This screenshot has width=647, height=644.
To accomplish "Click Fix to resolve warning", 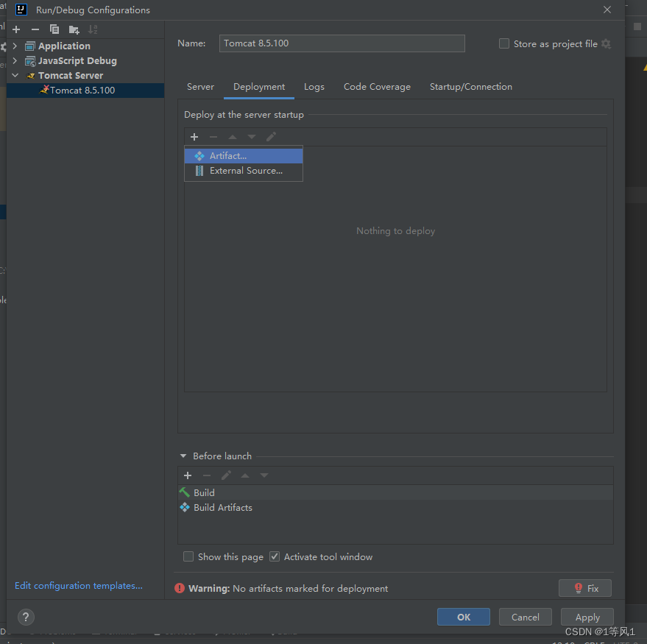I will pyautogui.click(x=585, y=588).
